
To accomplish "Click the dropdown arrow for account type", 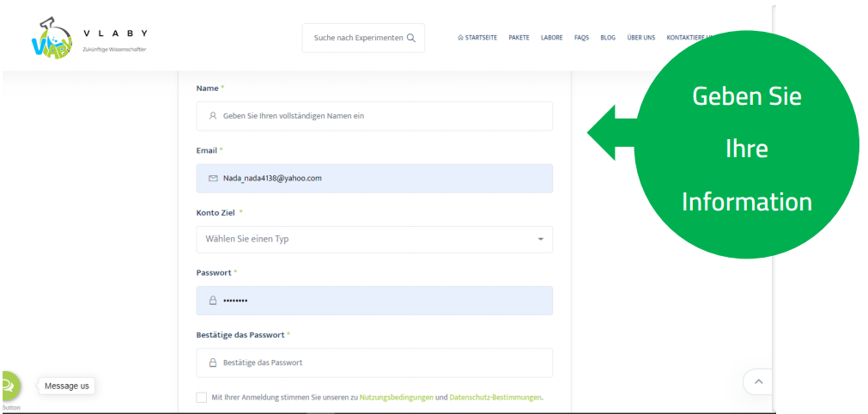I will [540, 239].
